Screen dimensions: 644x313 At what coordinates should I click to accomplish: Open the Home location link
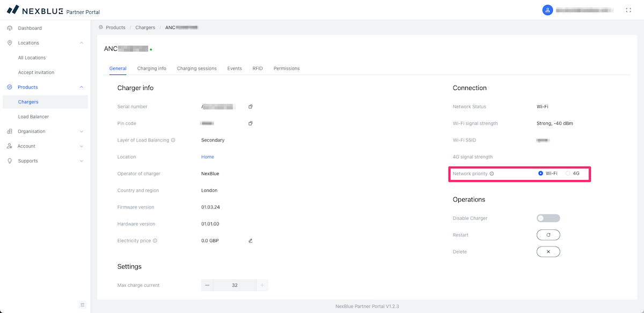coord(207,157)
